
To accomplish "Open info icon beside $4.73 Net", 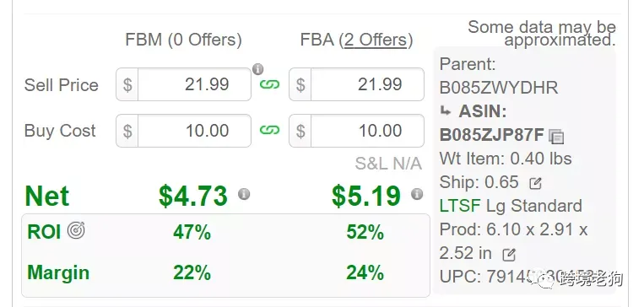I will click(244, 194).
